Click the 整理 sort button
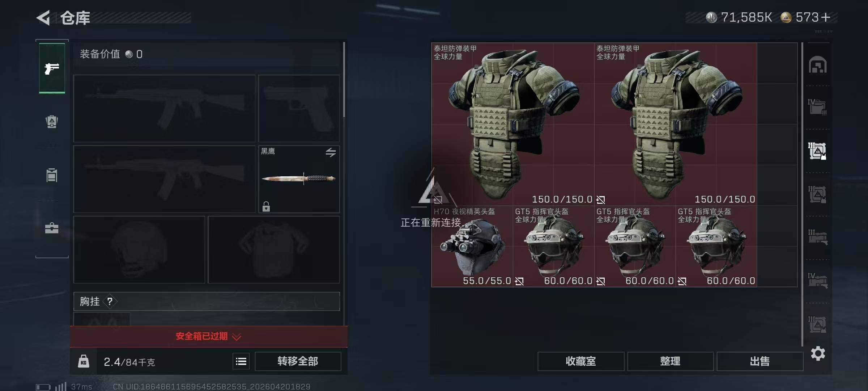Screen dimensions: 868x391 (670, 361)
